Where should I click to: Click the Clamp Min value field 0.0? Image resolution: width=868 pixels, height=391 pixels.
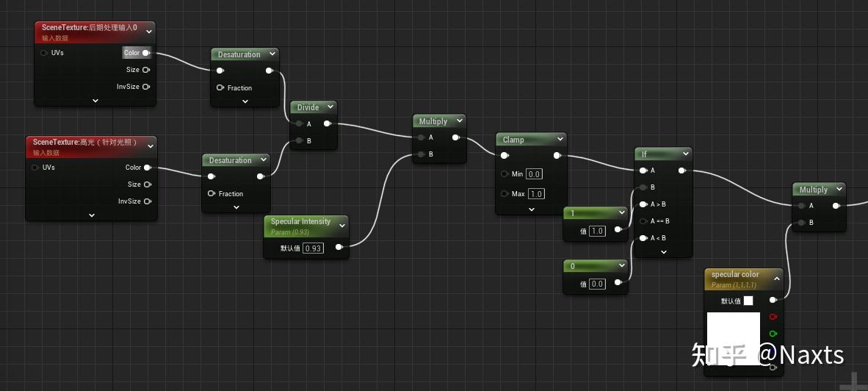[x=534, y=174]
